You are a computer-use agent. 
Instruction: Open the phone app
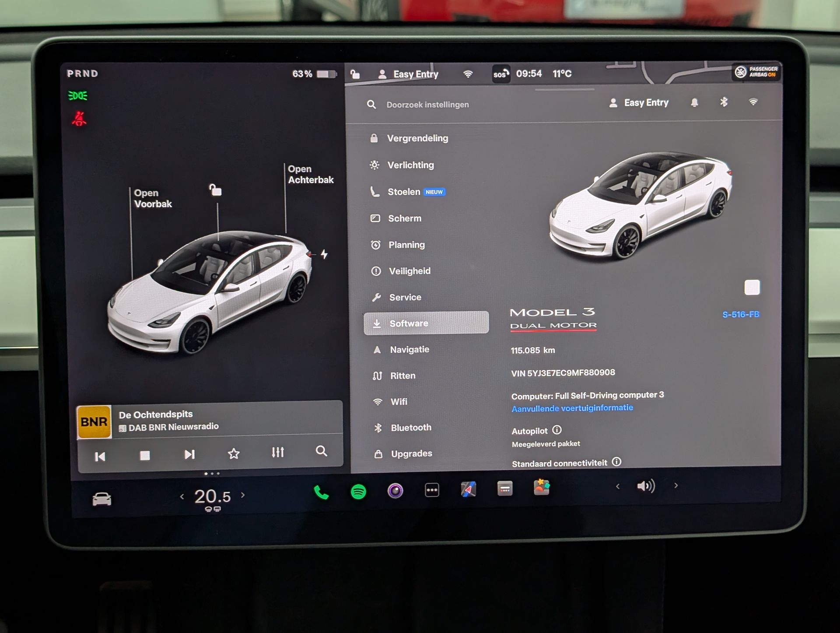coord(321,493)
